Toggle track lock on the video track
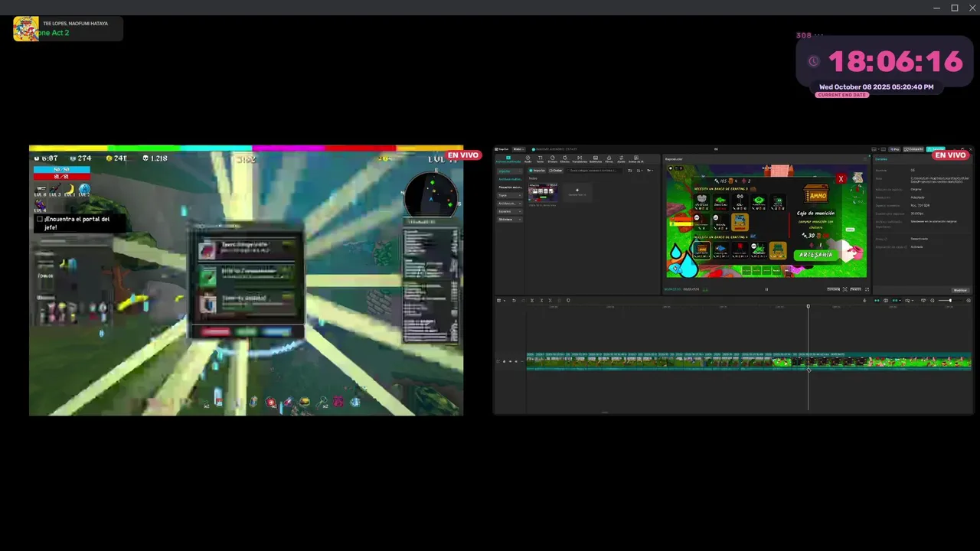 click(x=504, y=361)
